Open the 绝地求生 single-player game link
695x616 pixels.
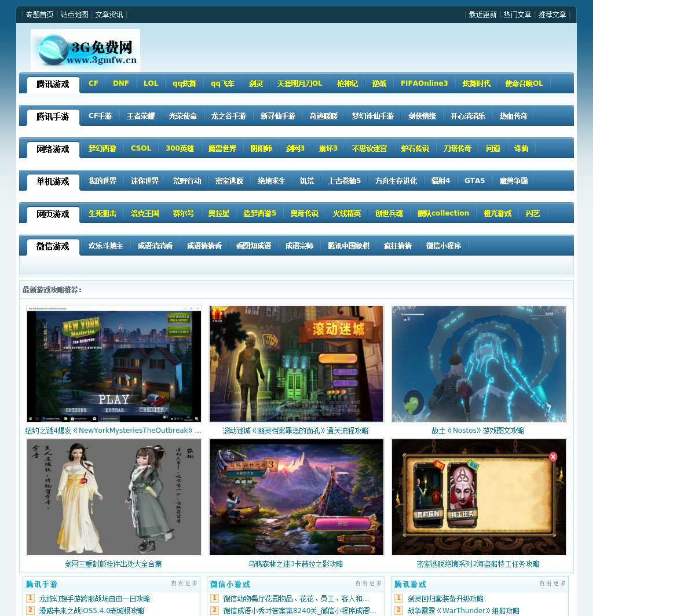point(272,181)
